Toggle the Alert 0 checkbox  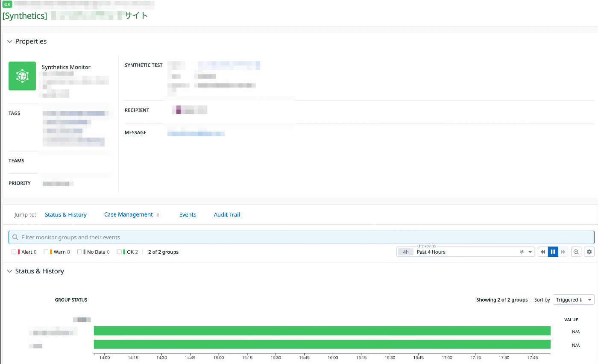[x=14, y=252]
